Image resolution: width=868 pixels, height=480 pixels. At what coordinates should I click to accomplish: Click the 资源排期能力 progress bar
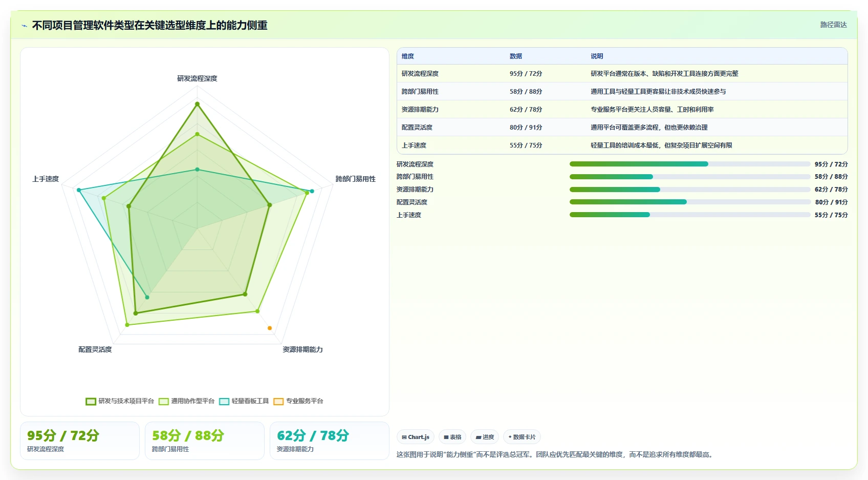tap(690, 190)
